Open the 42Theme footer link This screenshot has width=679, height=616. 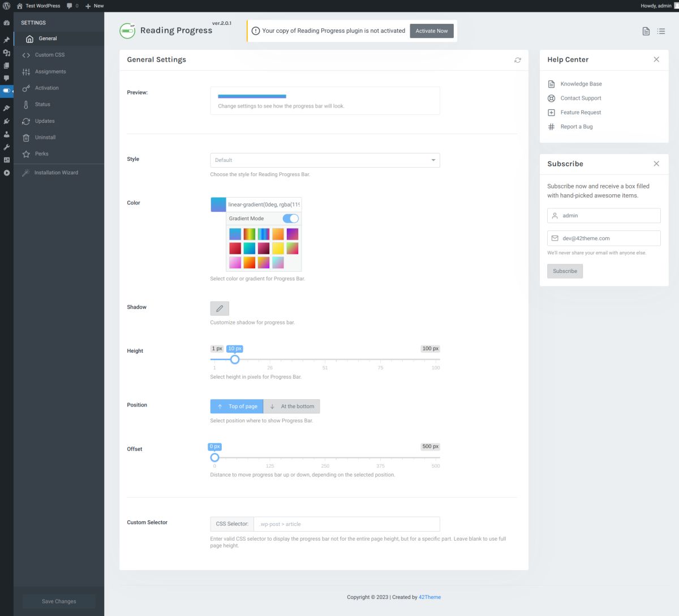click(429, 597)
